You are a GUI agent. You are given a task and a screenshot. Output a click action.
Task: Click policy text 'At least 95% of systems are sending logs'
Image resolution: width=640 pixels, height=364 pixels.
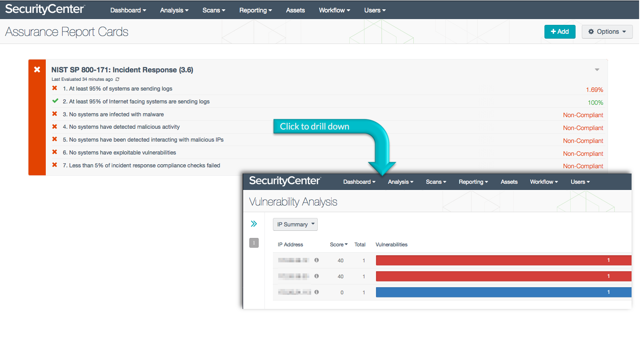[120, 89]
